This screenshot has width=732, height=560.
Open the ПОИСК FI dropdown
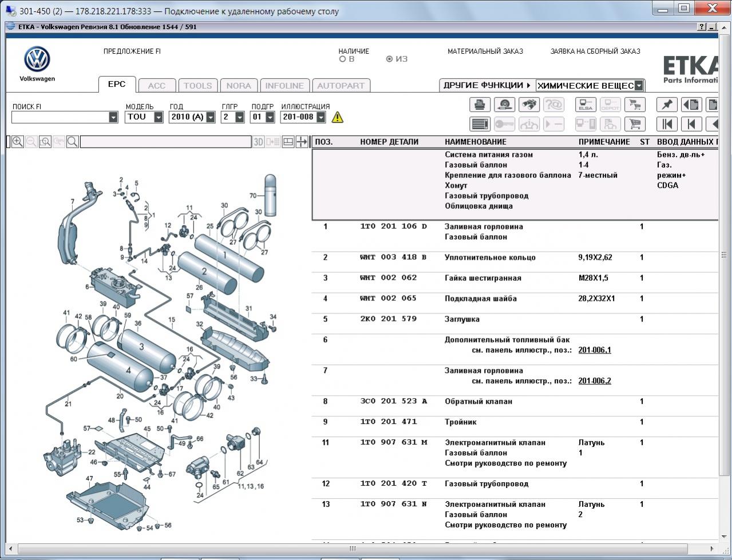coord(113,117)
